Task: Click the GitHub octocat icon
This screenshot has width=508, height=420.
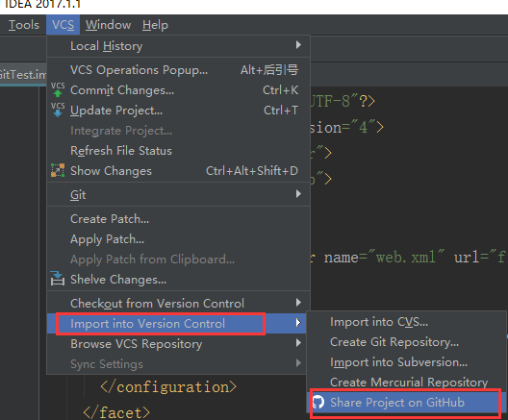Action: 318,402
